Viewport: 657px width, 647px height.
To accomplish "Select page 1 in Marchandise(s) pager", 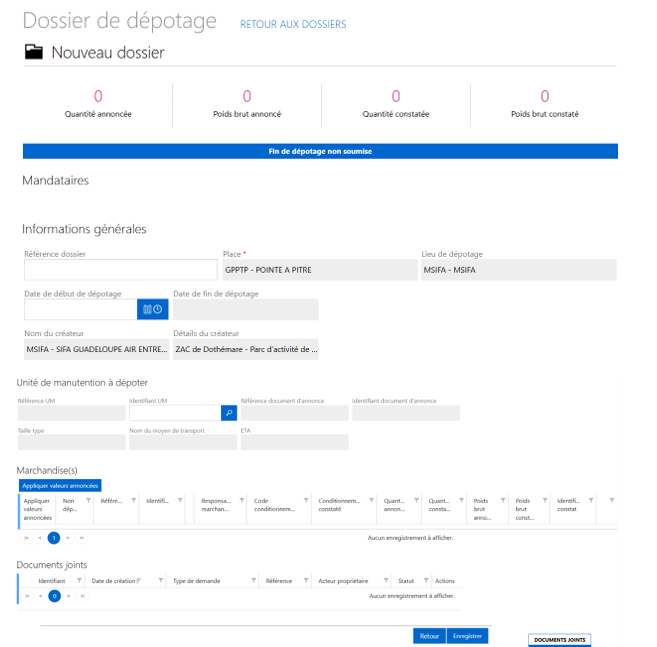I will (54, 537).
